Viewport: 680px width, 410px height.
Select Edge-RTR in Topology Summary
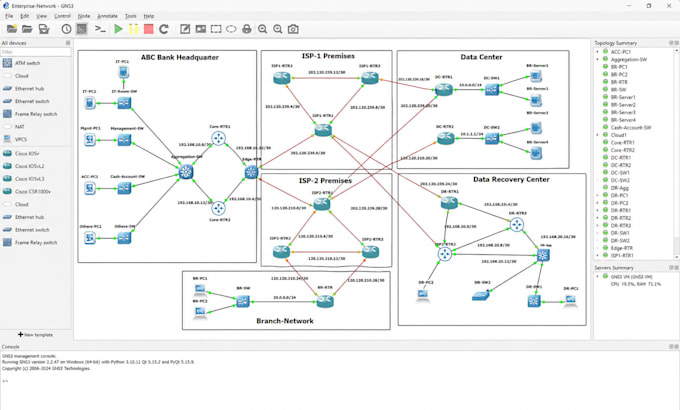coord(621,248)
